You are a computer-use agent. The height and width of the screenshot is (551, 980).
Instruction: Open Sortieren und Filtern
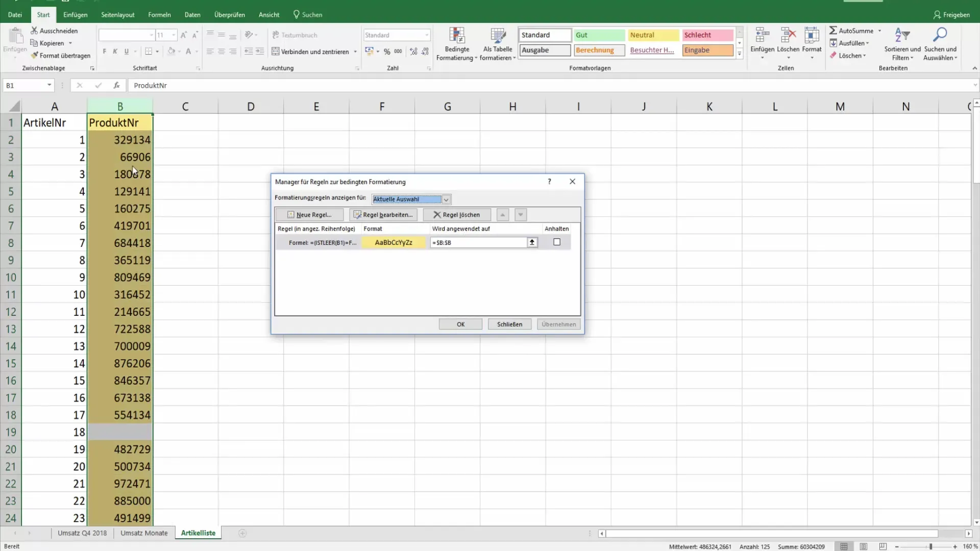[902, 44]
